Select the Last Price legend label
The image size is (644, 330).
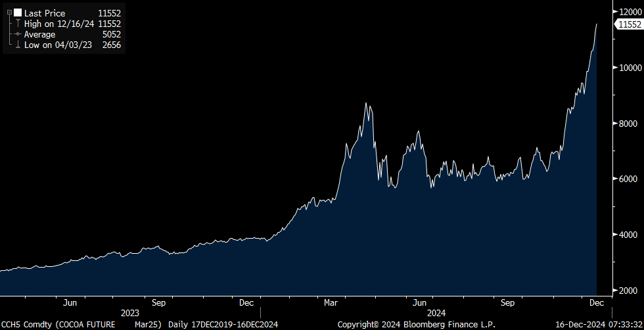click(x=45, y=14)
